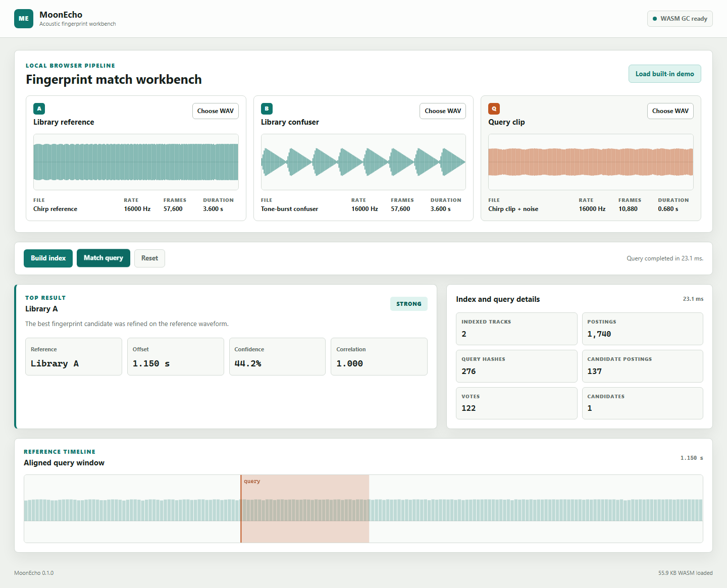The image size is (727, 588).
Task: Click the Query clip frames value 10,880
Action: (x=628, y=209)
